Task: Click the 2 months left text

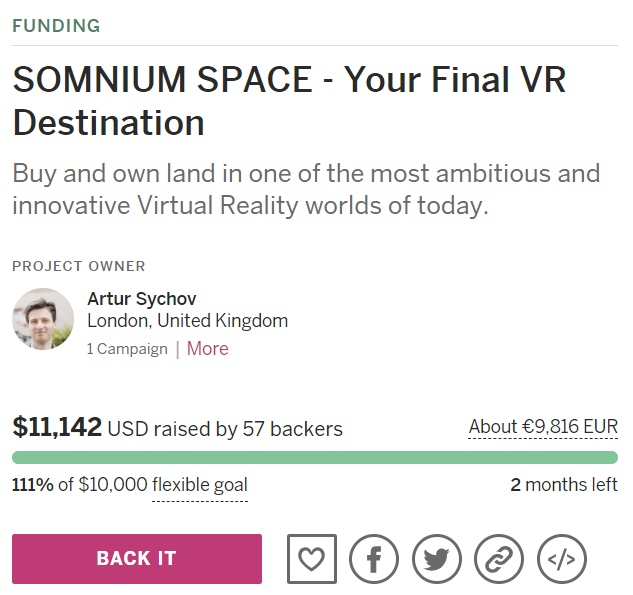Action: 564,486
